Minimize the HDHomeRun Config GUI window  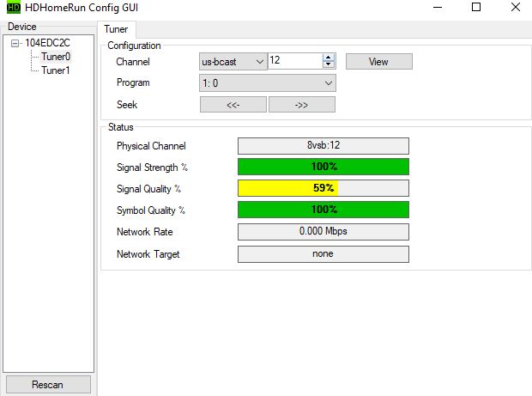point(438,7)
